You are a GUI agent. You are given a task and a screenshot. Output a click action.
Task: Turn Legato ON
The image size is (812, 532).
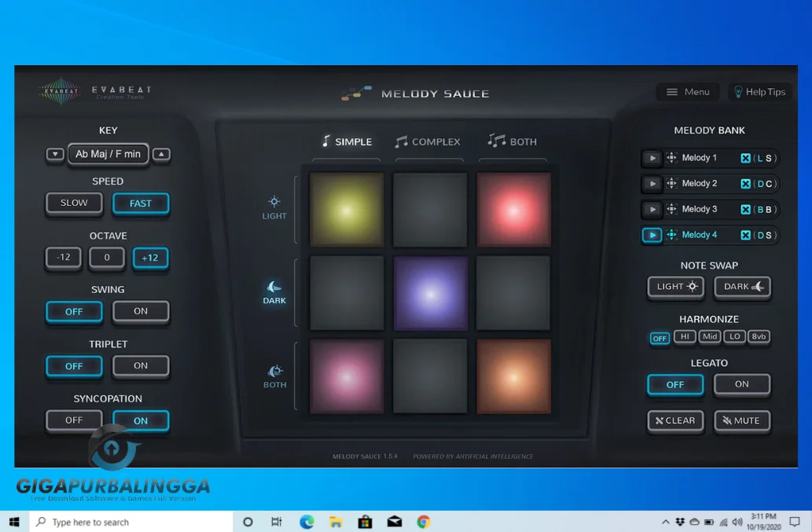[742, 384]
